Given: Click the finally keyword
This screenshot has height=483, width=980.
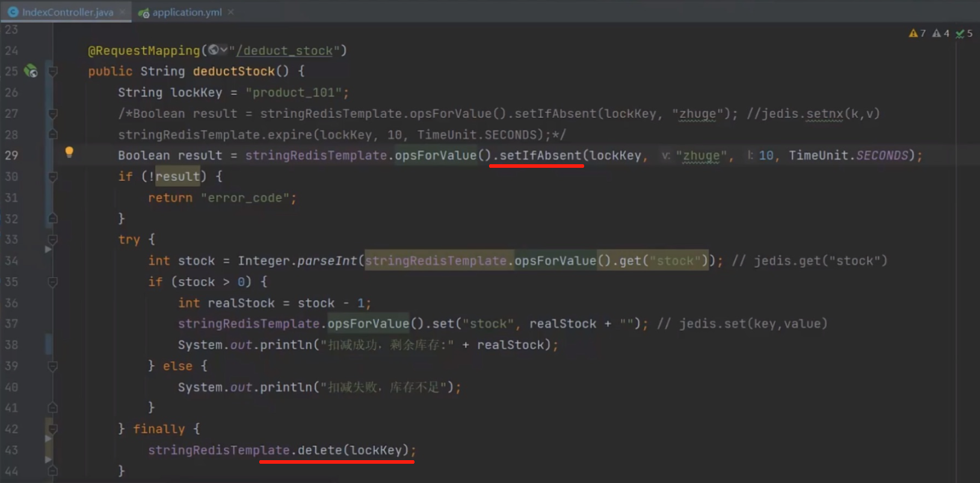Looking at the screenshot, I should [159, 429].
